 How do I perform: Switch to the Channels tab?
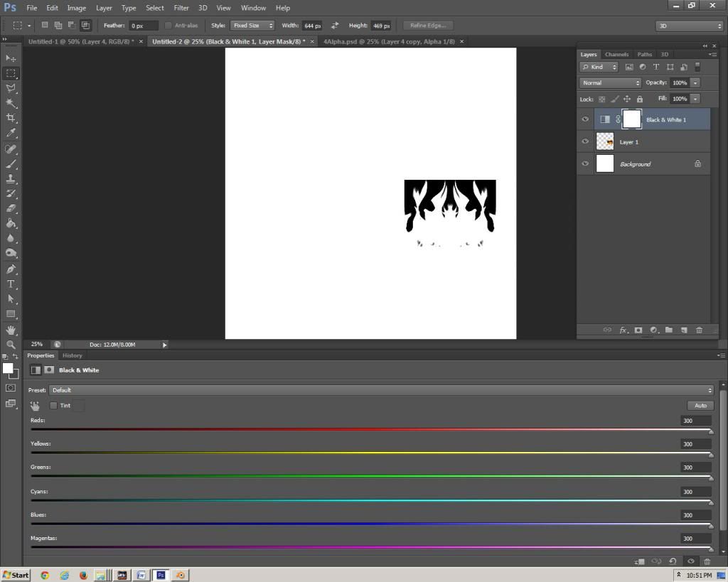pos(616,55)
